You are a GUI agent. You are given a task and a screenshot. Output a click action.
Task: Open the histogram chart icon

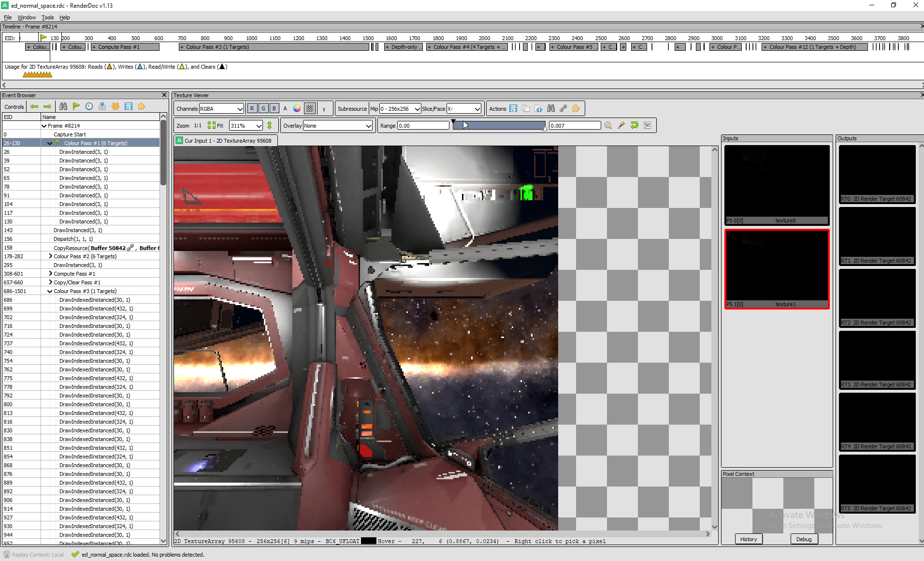tap(648, 125)
